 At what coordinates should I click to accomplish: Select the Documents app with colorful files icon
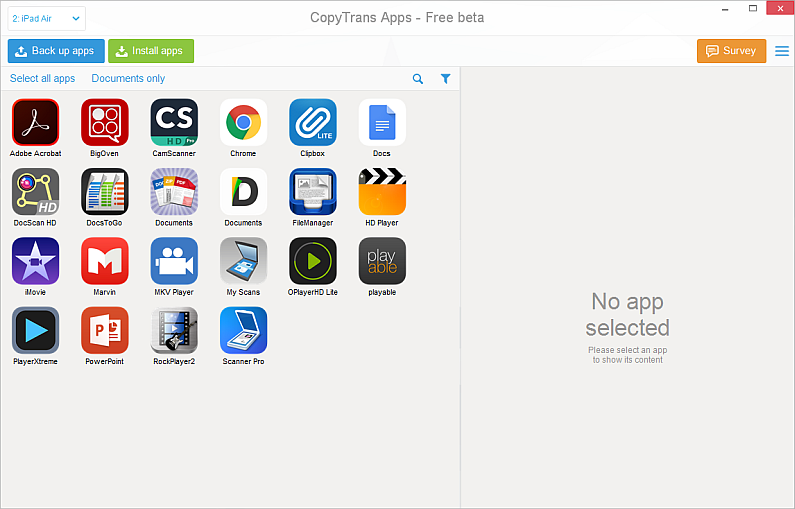tap(174, 192)
